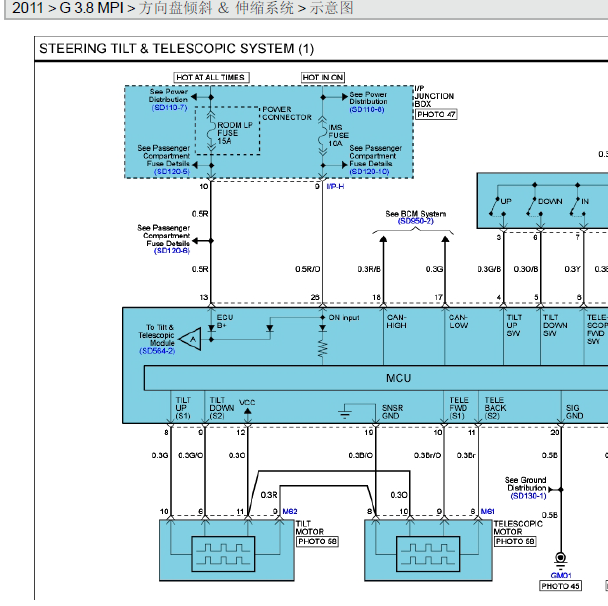This screenshot has width=608, height=606.
Task: Click the '0.5R/O' wire label
Action: (307, 269)
